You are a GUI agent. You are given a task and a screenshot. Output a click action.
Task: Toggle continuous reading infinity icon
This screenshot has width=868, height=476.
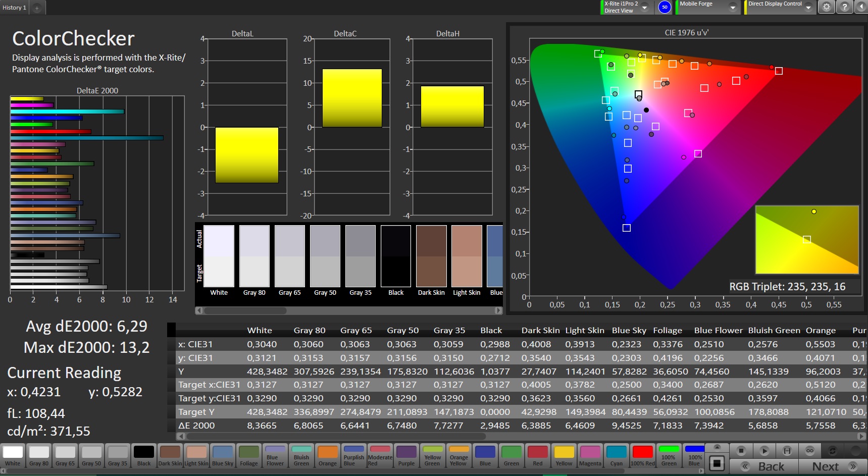810,450
